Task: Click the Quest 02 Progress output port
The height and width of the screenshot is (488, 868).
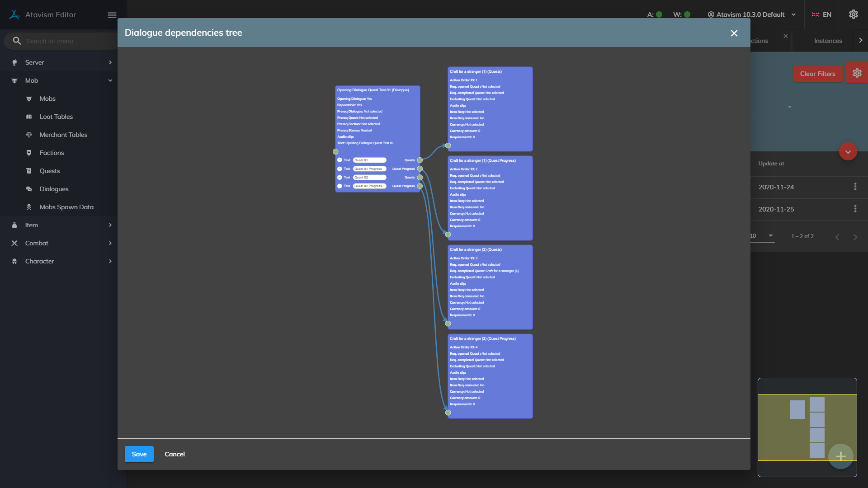Action: tap(420, 186)
